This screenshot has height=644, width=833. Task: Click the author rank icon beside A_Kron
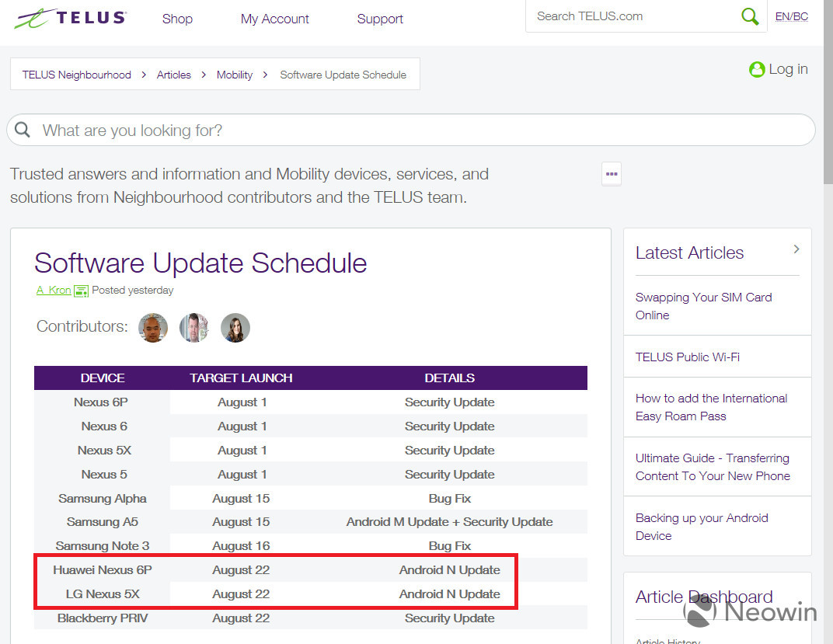(x=81, y=291)
